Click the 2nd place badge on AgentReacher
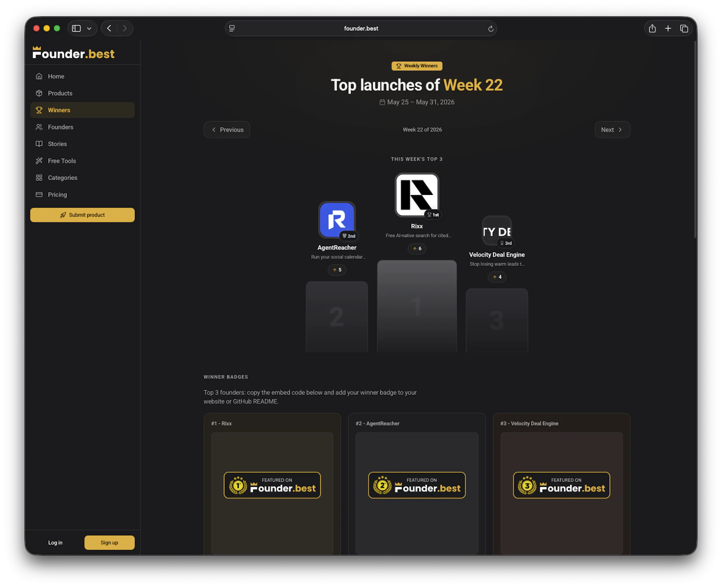Screen dimensions: 722x588 (349, 236)
